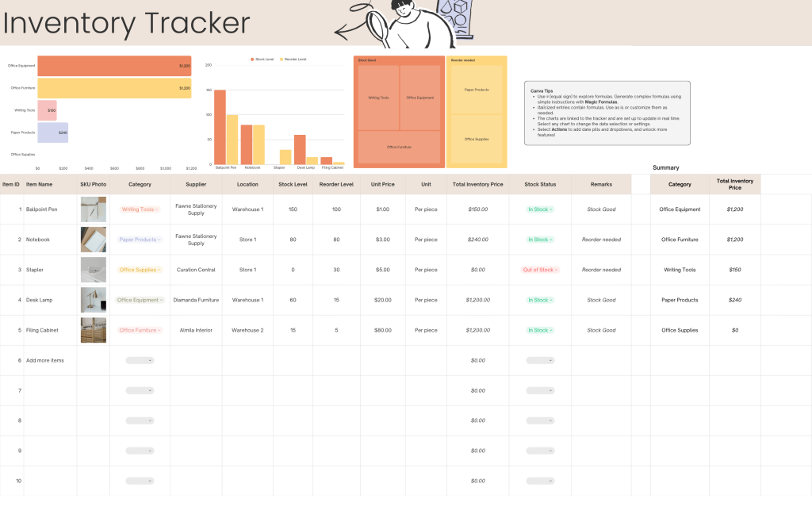This screenshot has height=526, width=812.
Task: Select the Writing Tools pink bar
Action: click(x=47, y=110)
